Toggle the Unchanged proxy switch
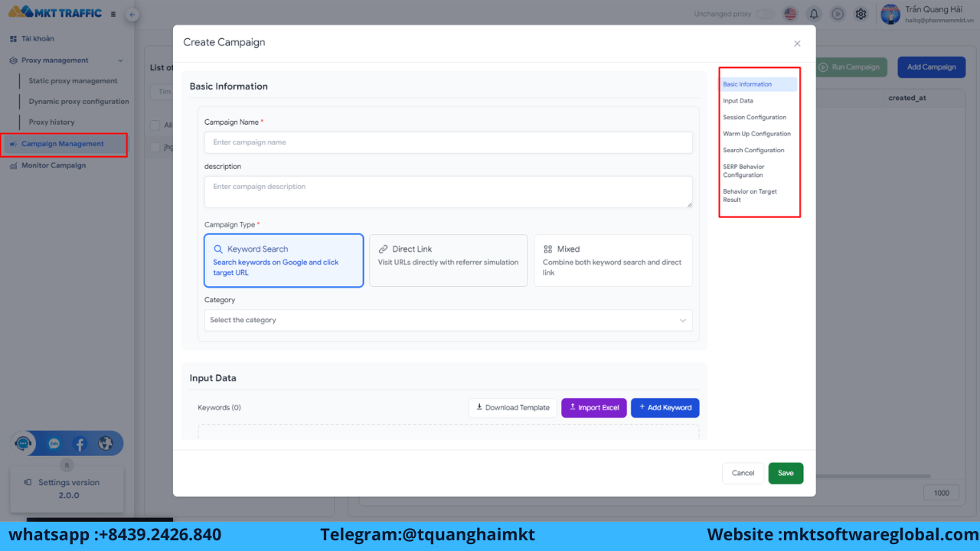 coord(765,14)
